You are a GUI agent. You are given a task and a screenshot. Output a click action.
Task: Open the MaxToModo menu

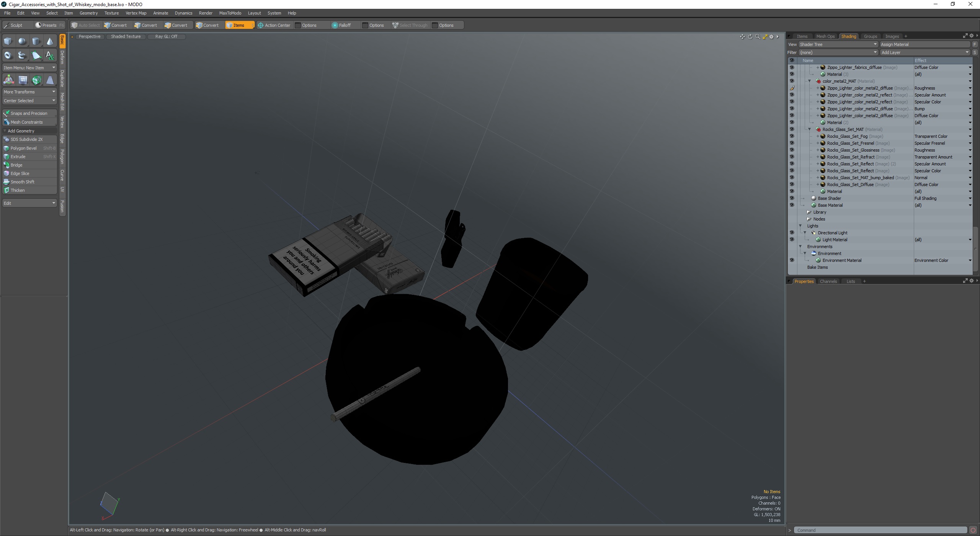pyautogui.click(x=230, y=13)
